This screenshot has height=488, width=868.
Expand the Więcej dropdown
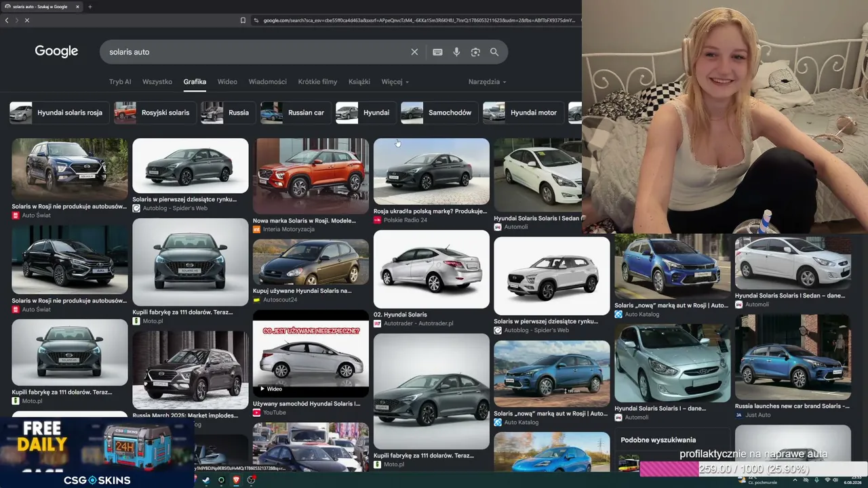(395, 82)
